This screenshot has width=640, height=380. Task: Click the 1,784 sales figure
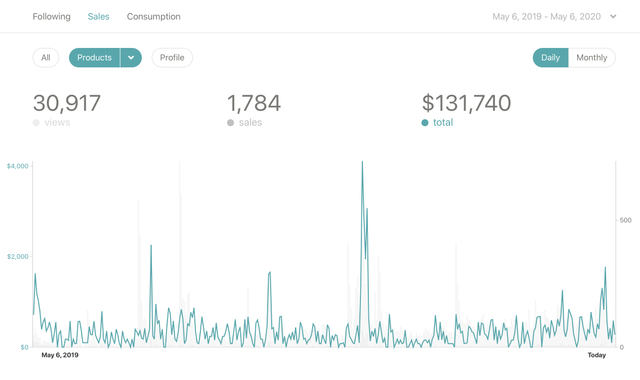pos(254,103)
